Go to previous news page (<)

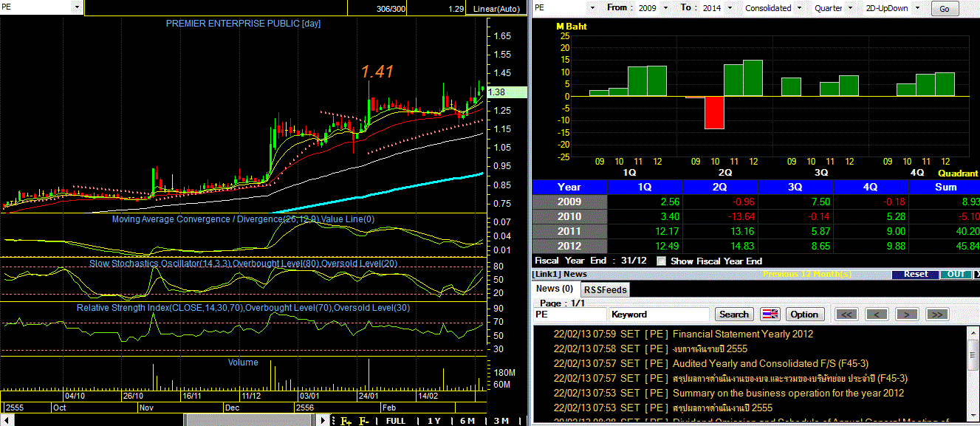877,314
